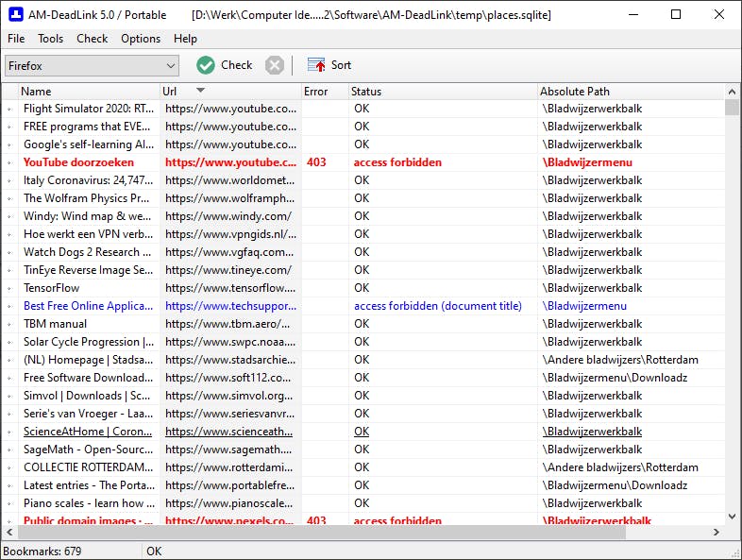Viewport: 742px width, 560px height.
Task: Open the Check menu
Action: (x=93, y=39)
